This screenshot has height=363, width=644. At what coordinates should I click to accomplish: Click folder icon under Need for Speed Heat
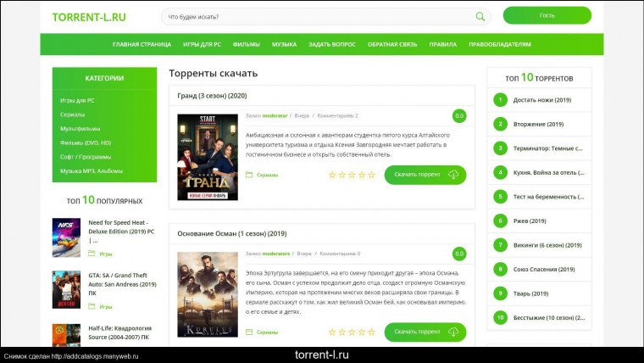(x=92, y=254)
